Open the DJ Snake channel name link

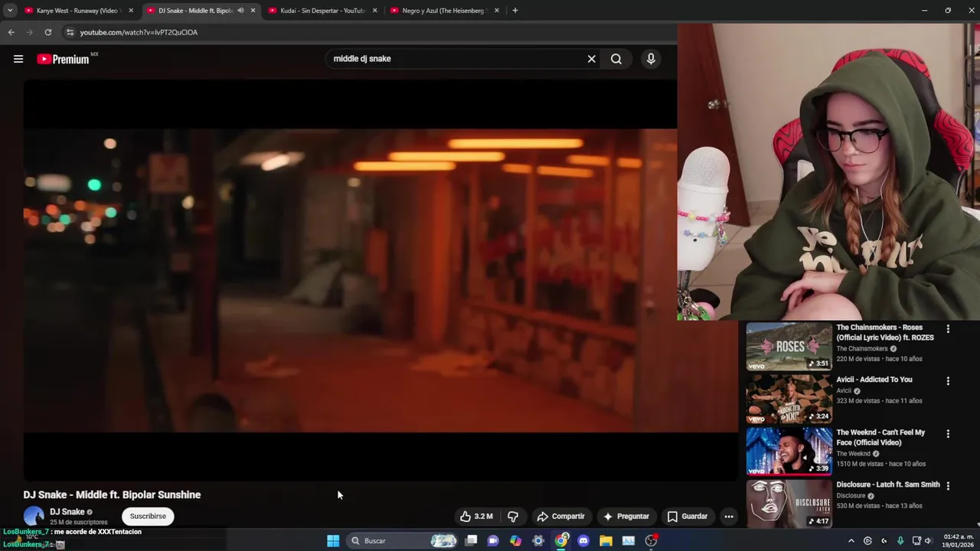[x=67, y=512]
